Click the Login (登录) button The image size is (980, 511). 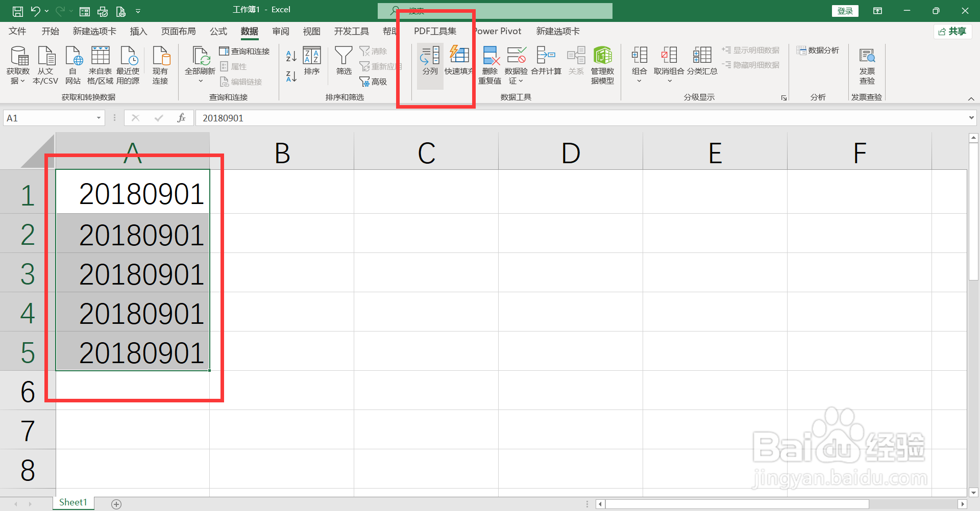pos(845,11)
